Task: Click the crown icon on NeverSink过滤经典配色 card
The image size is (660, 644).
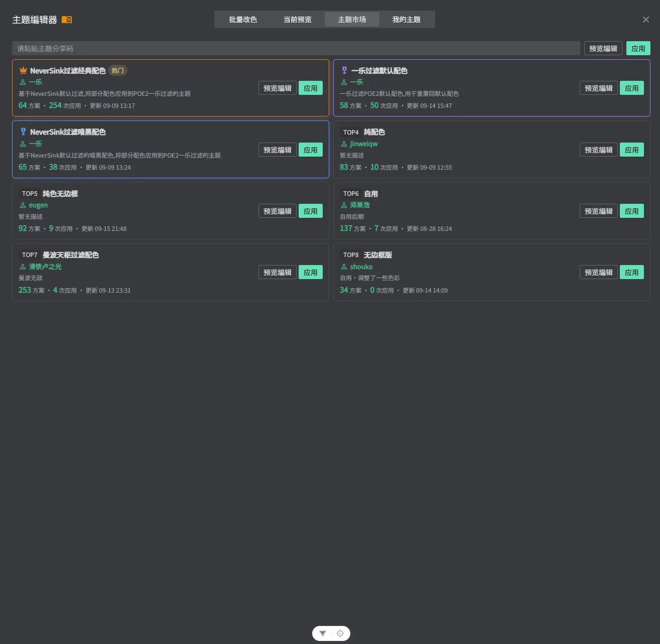Action: (23, 70)
